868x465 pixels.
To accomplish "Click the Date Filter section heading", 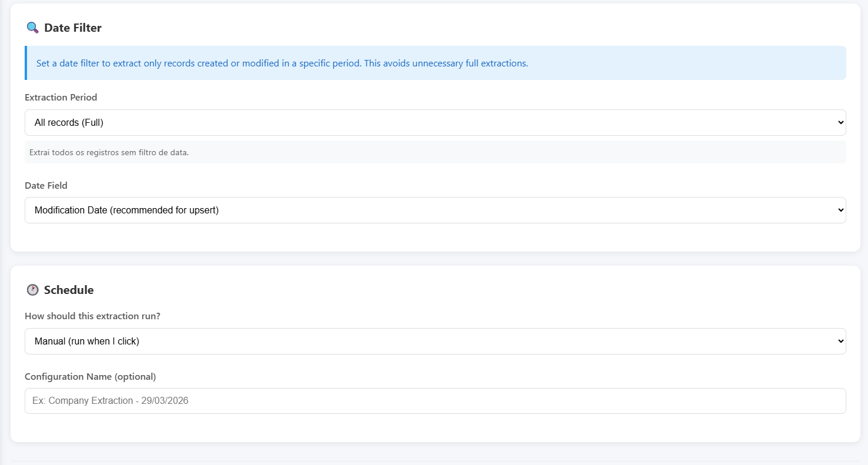I will [x=72, y=28].
